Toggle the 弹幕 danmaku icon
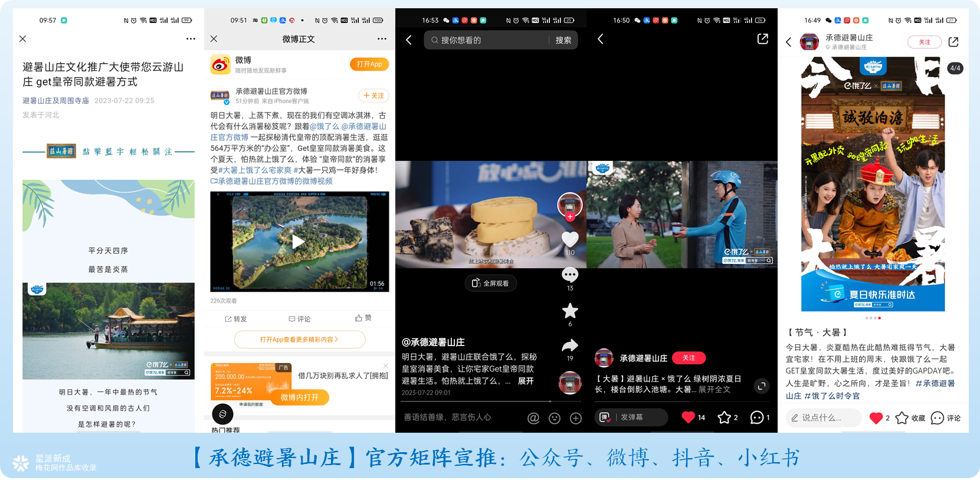The height and width of the screenshot is (484, 980). pos(605,417)
